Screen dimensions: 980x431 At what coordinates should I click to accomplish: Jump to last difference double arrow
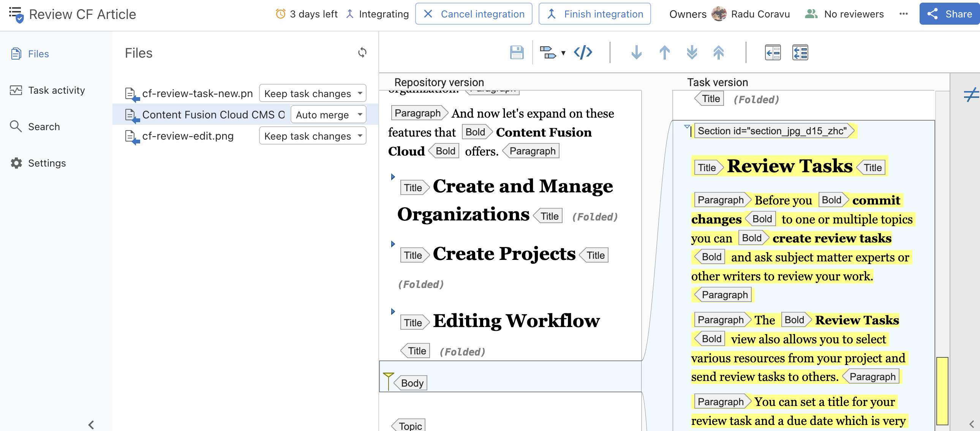click(x=692, y=52)
